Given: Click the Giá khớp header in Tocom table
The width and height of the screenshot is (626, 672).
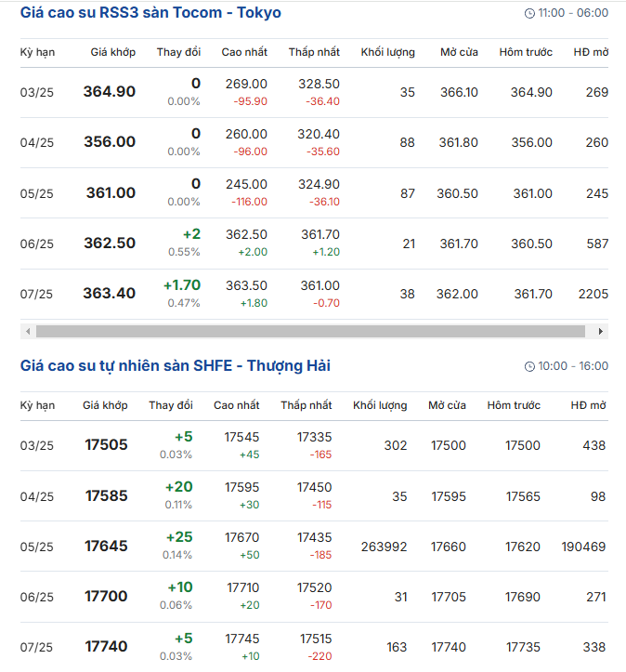Looking at the screenshot, I should click(x=113, y=52).
